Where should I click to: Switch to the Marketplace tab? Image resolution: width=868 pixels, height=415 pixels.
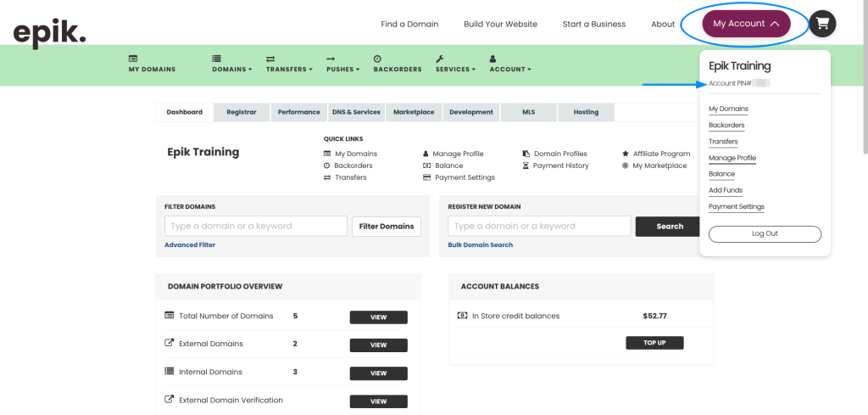(414, 112)
